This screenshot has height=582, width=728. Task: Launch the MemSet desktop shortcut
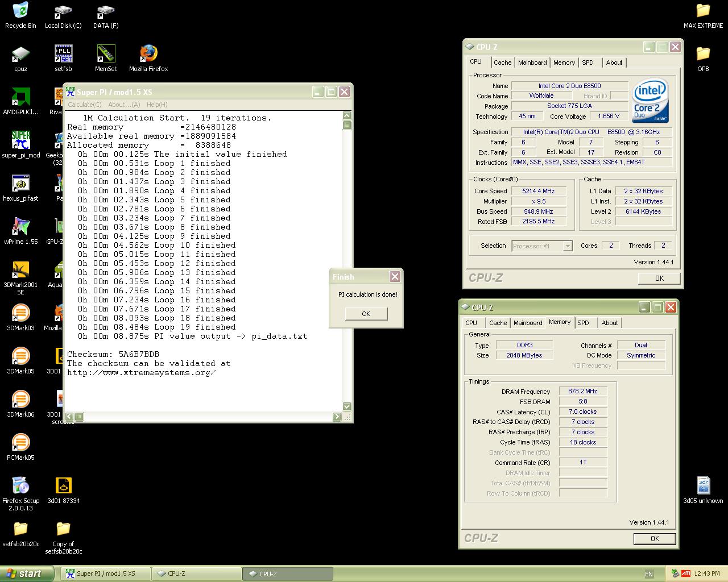tap(106, 59)
